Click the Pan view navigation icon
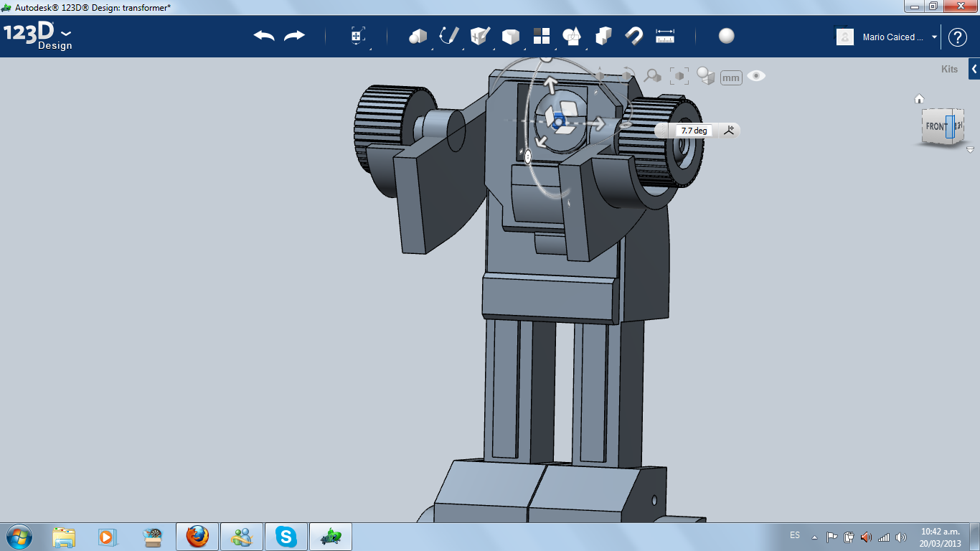 (600, 75)
